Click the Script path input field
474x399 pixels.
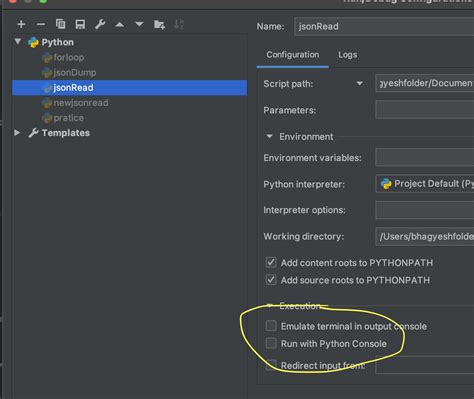click(425, 83)
